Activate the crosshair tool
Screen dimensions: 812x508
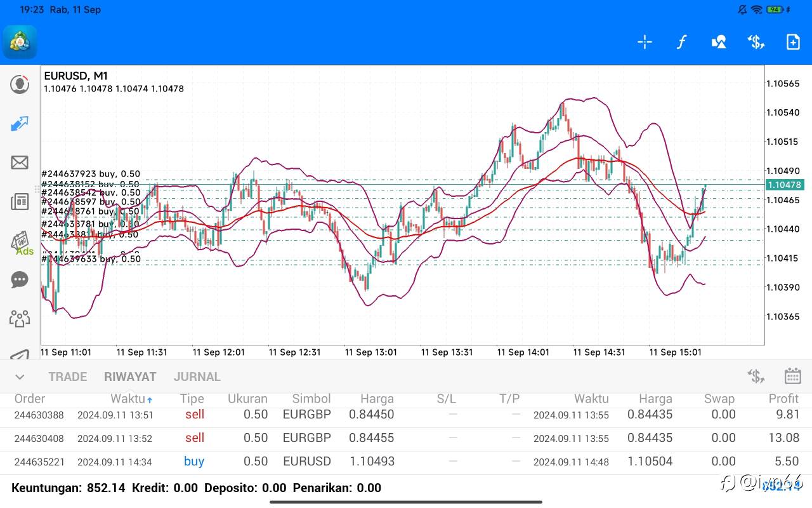click(x=645, y=42)
